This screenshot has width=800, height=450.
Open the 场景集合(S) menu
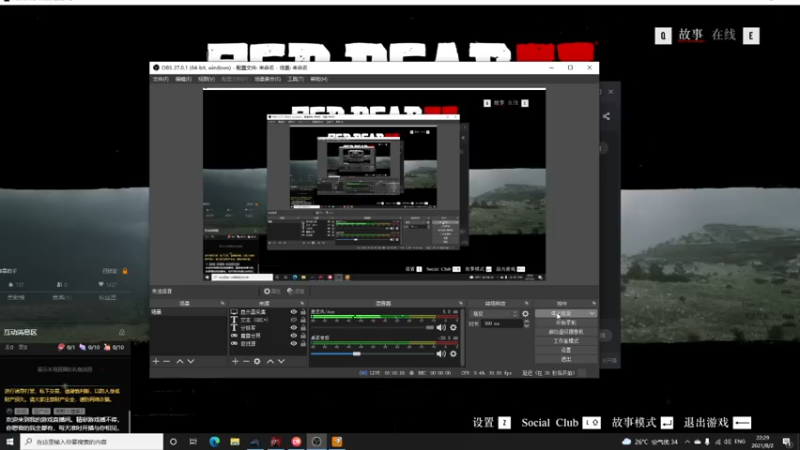(267, 79)
